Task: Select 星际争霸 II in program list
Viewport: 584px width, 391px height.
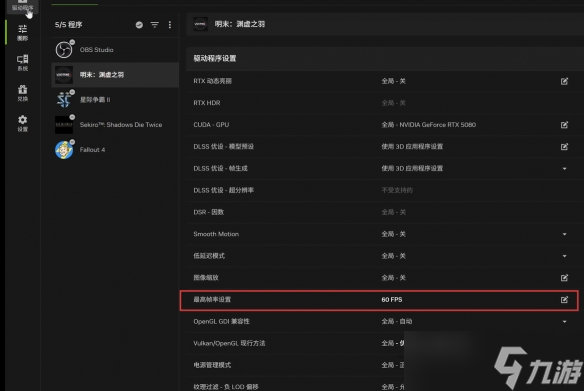Action: coord(115,99)
